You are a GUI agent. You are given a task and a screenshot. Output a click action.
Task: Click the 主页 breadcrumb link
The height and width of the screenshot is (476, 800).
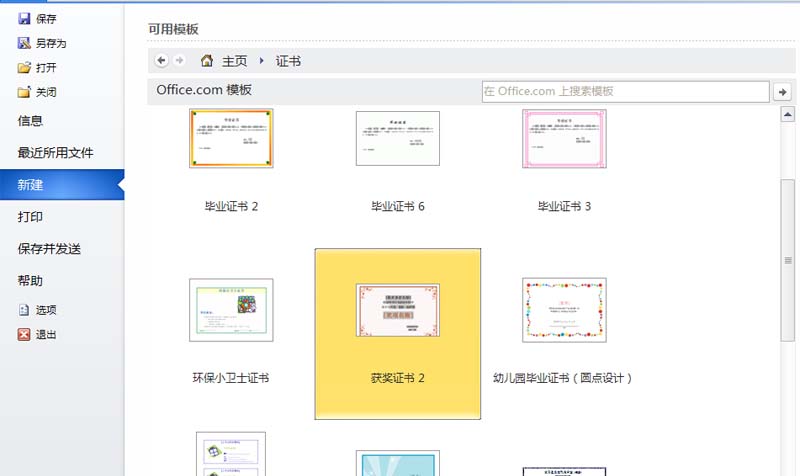[234, 61]
